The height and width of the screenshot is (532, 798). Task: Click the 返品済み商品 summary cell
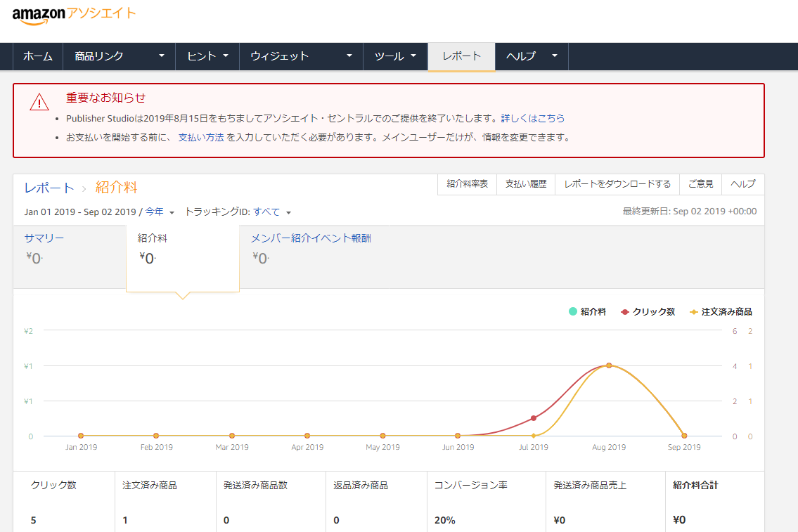[377, 502]
